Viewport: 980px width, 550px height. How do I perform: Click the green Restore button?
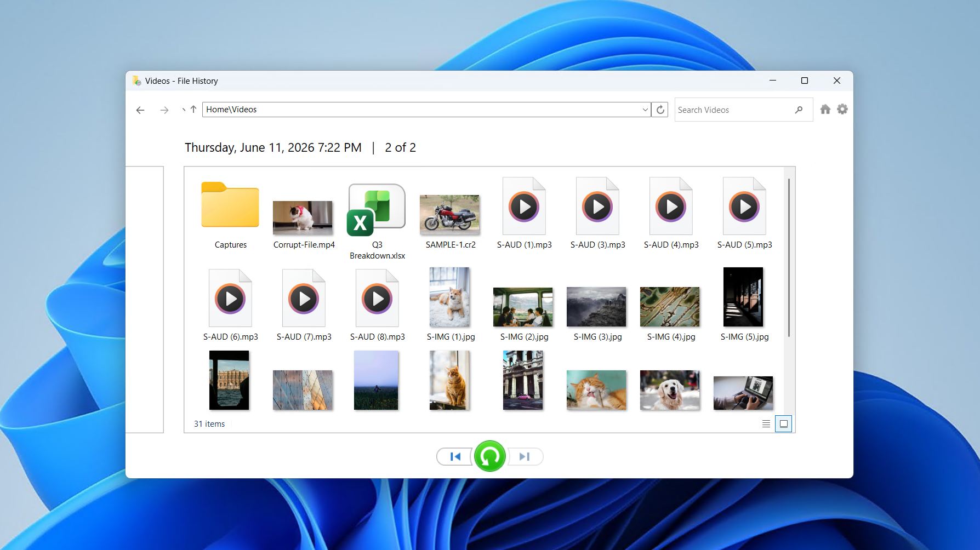pos(489,456)
